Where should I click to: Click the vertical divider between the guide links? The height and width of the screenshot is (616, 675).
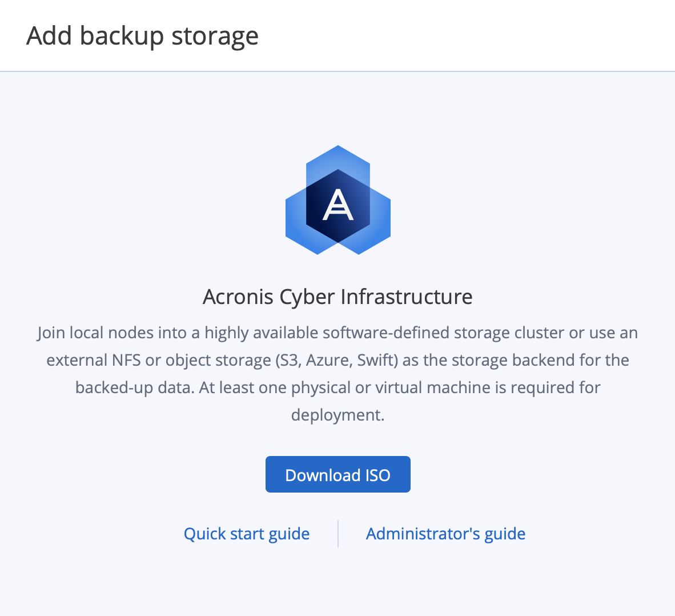[x=338, y=534]
